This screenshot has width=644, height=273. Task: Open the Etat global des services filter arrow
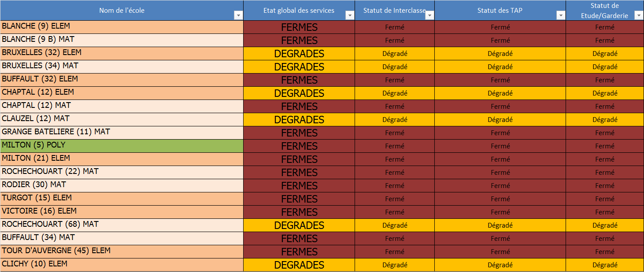pyautogui.click(x=350, y=15)
